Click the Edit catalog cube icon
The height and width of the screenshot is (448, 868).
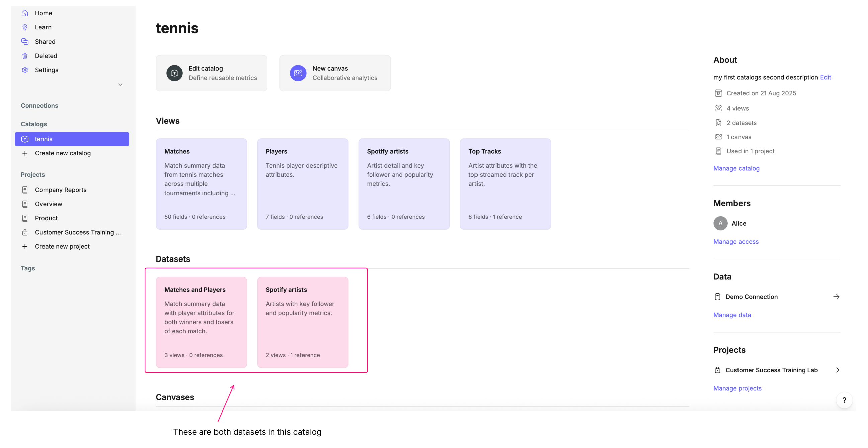174,73
